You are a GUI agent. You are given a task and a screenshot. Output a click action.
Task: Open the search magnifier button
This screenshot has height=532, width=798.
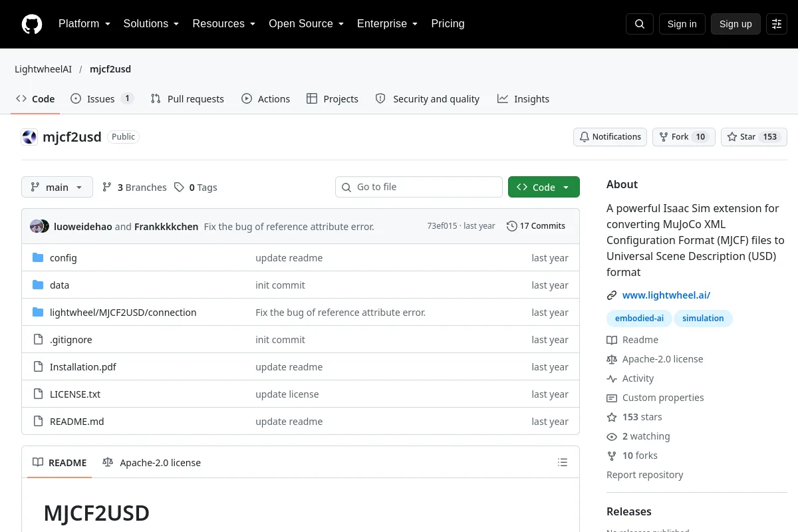[x=640, y=24]
